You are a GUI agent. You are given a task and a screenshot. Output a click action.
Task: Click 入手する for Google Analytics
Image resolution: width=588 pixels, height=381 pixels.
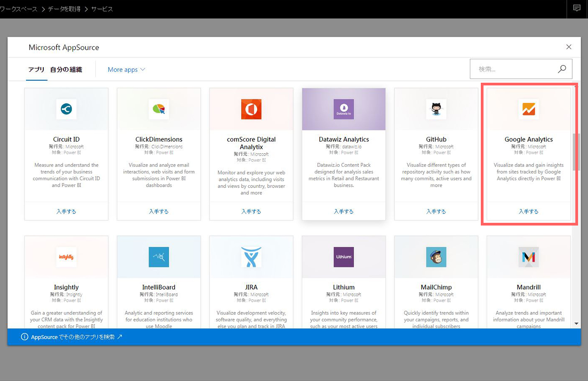coord(528,211)
